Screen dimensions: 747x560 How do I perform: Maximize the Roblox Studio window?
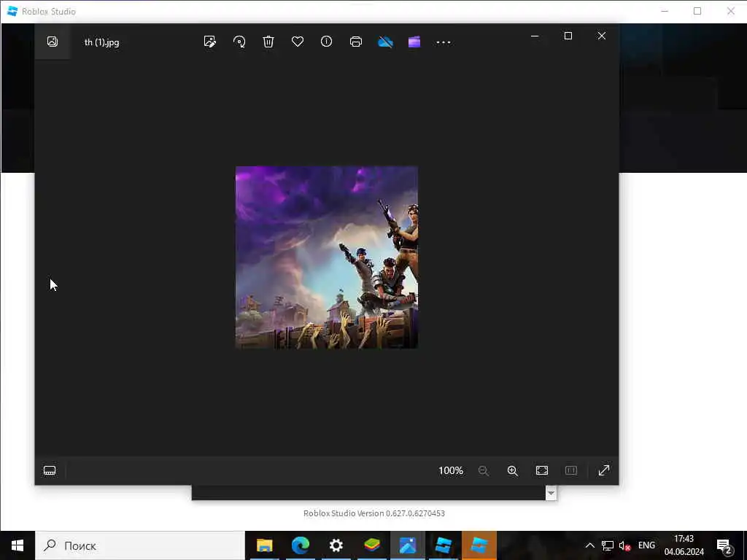697,11
